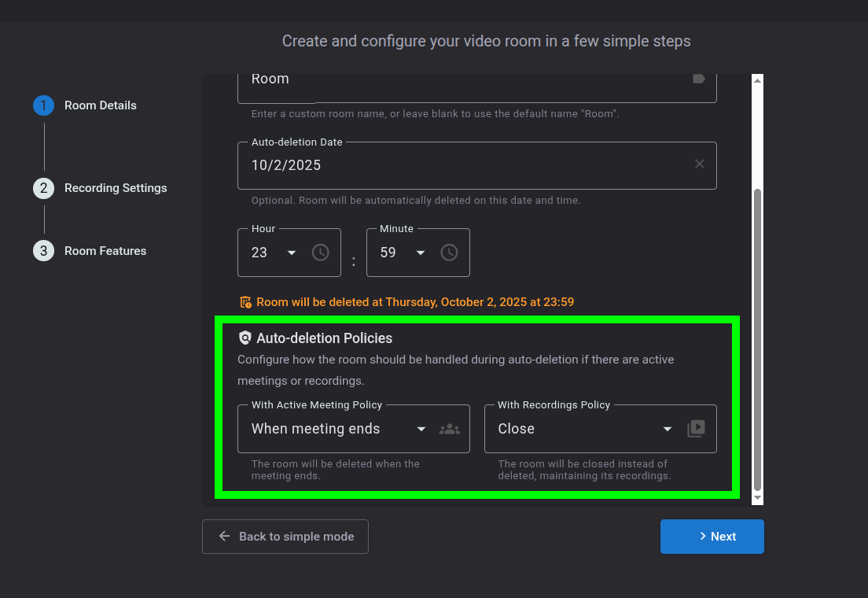Go to Recording Settings step

tap(115, 188)
